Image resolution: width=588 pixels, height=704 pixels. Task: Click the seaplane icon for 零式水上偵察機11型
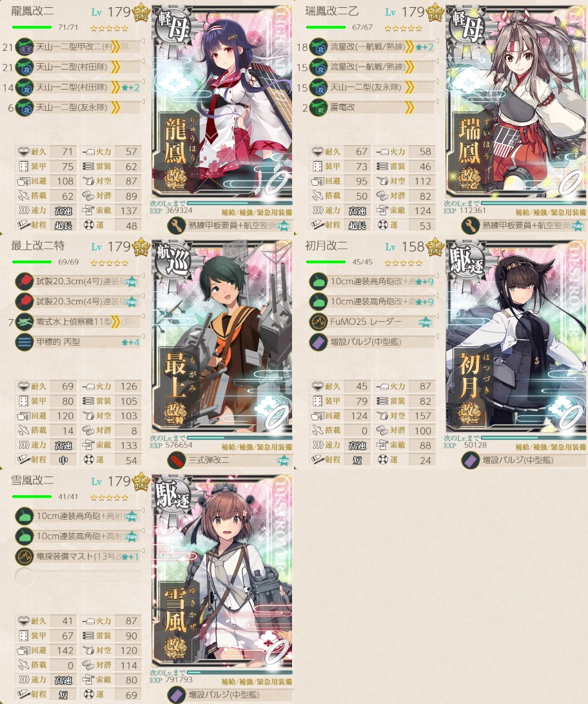coord(24,322)
